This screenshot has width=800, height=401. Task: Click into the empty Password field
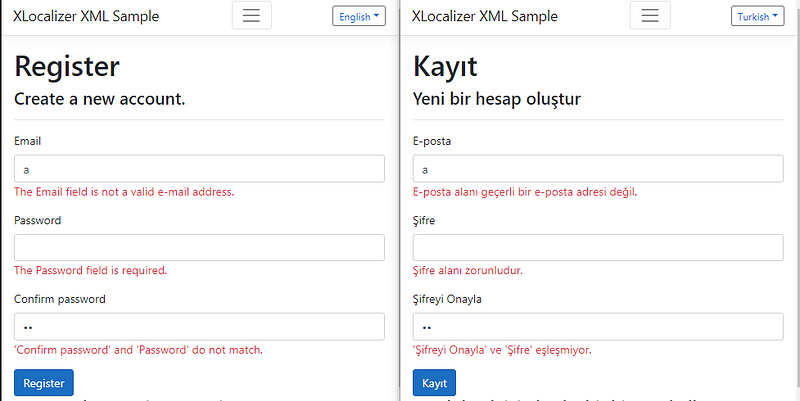199,248
